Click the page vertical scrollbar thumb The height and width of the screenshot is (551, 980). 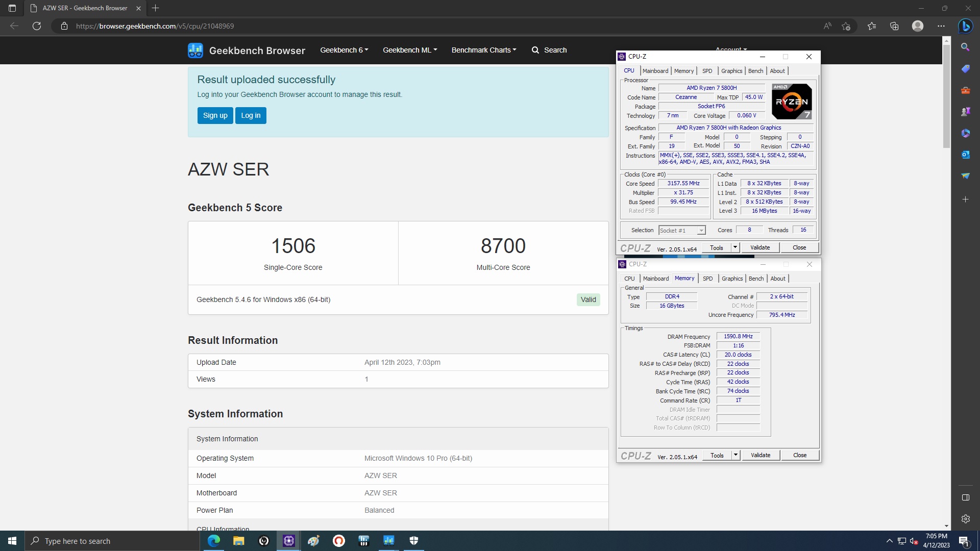(946, 96)
